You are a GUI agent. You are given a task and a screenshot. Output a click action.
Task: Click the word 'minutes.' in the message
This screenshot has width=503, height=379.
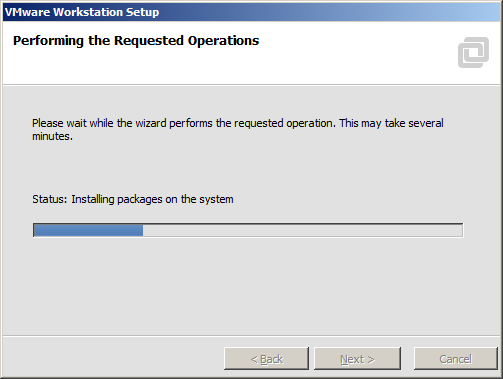pyautogui.click(x=52, y=136)
